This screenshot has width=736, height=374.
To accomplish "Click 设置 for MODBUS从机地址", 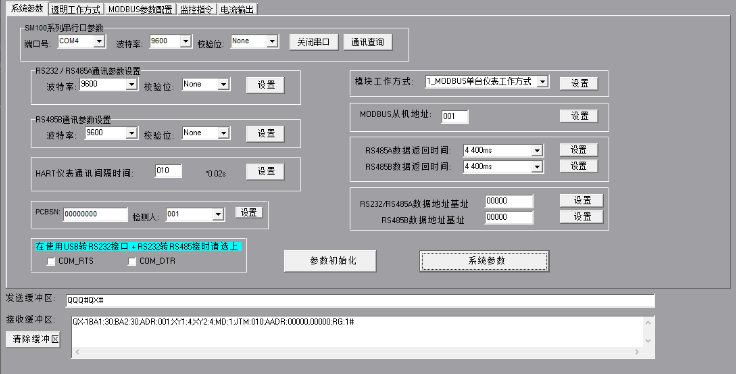I will point(579,116).
